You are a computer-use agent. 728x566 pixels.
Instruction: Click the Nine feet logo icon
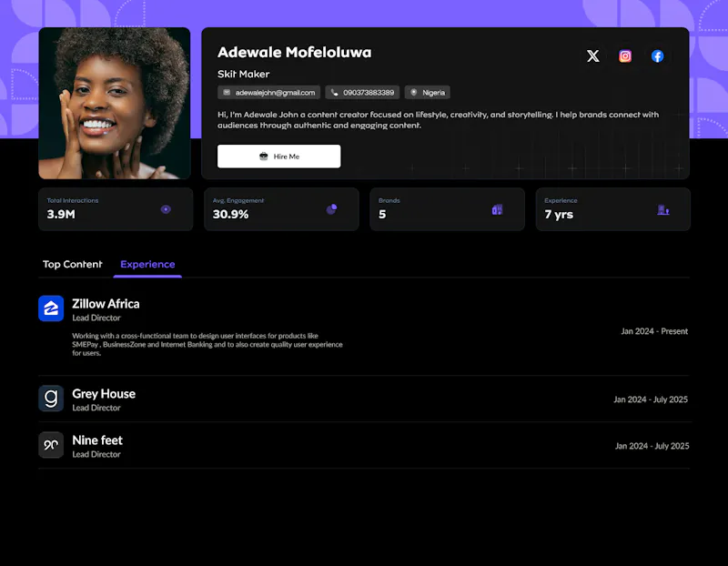coord(51,445)
